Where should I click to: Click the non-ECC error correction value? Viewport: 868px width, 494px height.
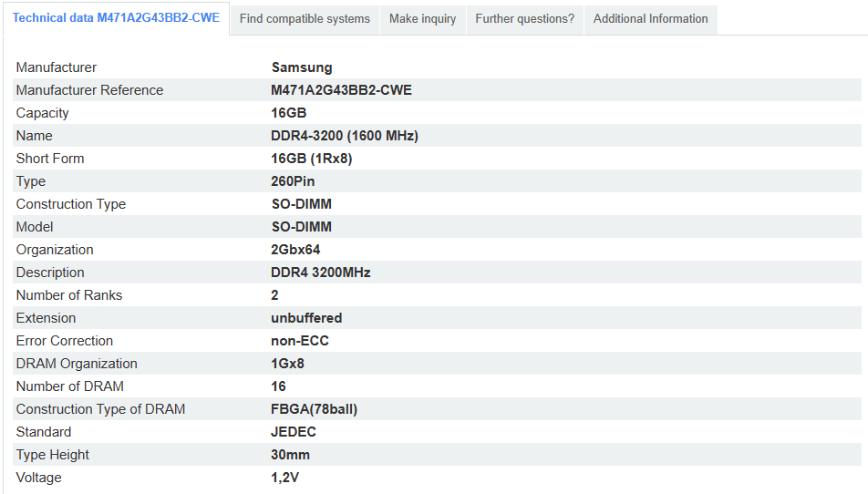(300, 341)
